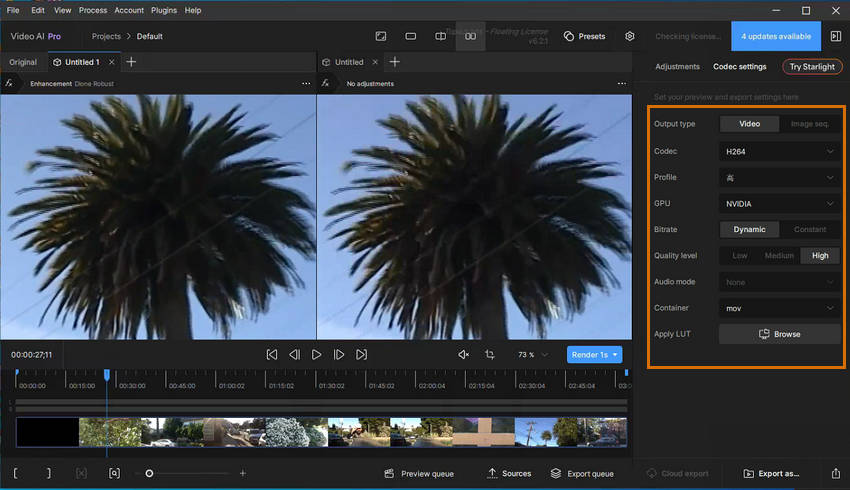Click the fx icon beside Enhancement

pos(9,83)
